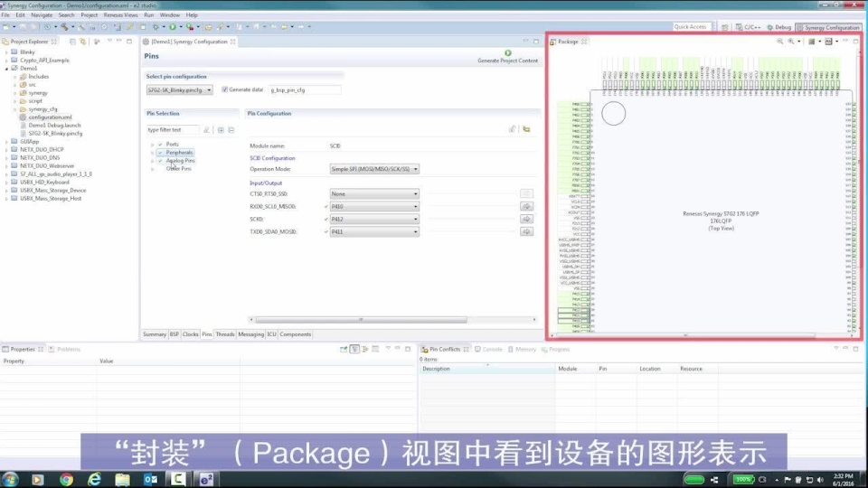Click the go-to-pin arrow beside SCK0
Image resolution: width=868 pixels, height=488 pixels.
coord(526,219)
